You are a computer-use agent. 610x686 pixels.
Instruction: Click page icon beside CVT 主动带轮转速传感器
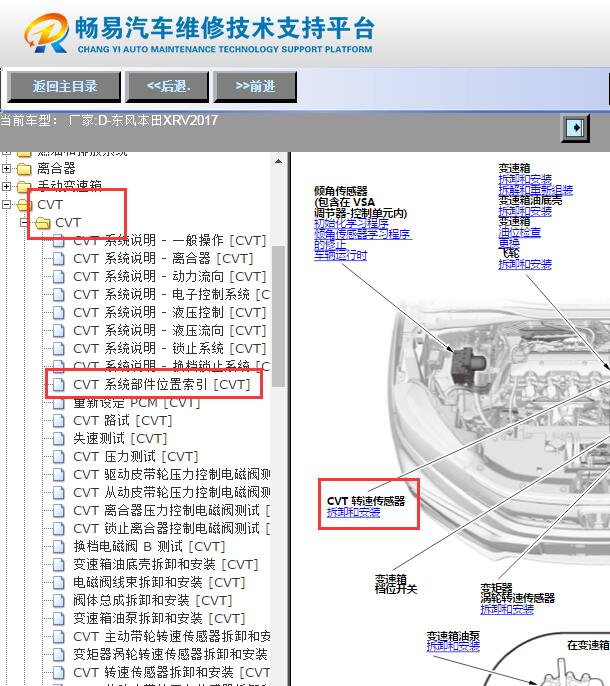click(58, 637)
